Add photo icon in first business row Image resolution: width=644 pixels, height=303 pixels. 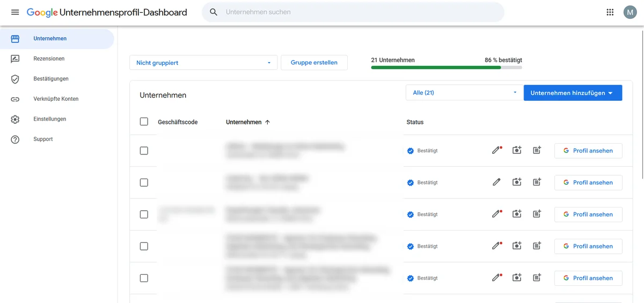click(x=517, y=151)
